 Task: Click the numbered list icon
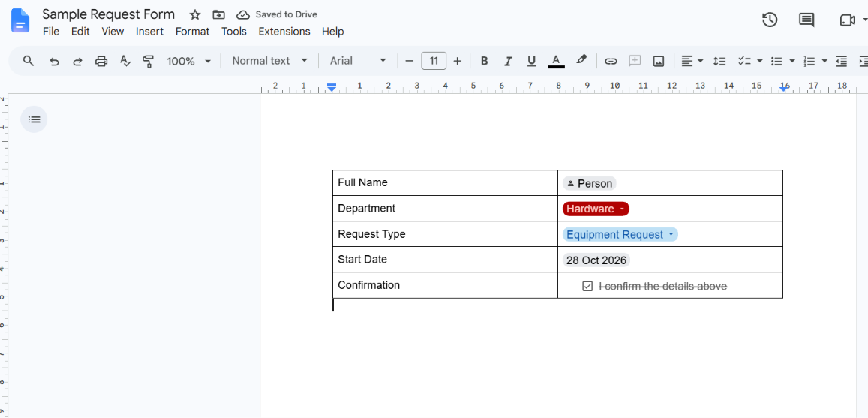coord(809,61)
